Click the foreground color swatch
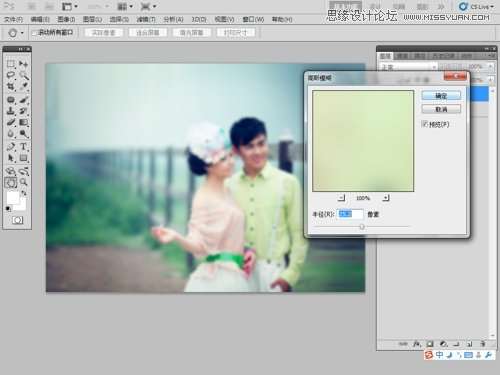Screen dimensions: 500x375 click(13, 198)
